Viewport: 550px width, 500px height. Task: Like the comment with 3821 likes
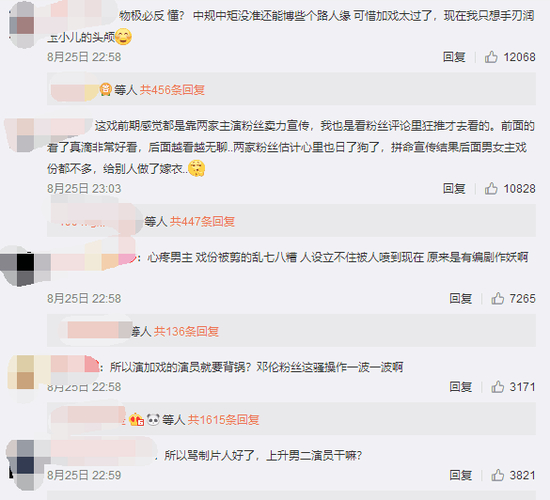(x=497, y=475)
